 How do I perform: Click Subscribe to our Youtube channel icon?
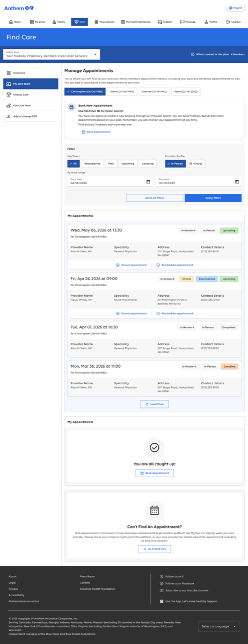(162, 590)
